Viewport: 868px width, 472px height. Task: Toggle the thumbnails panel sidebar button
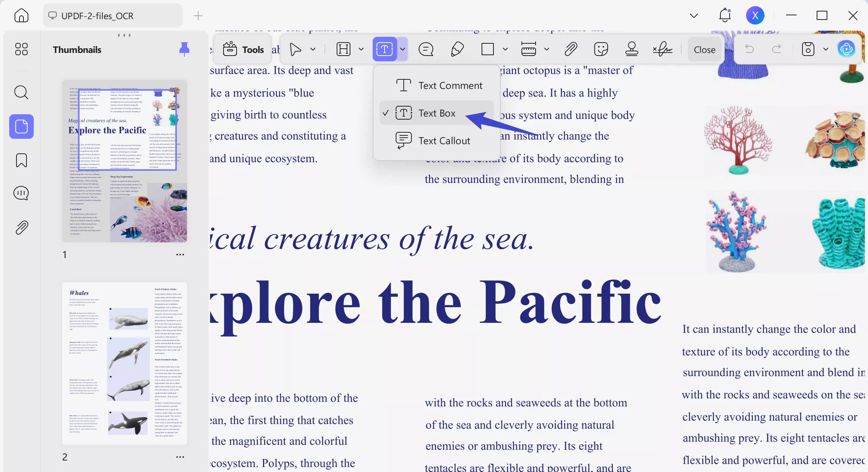pyautogui.click(x=21, y=127)
